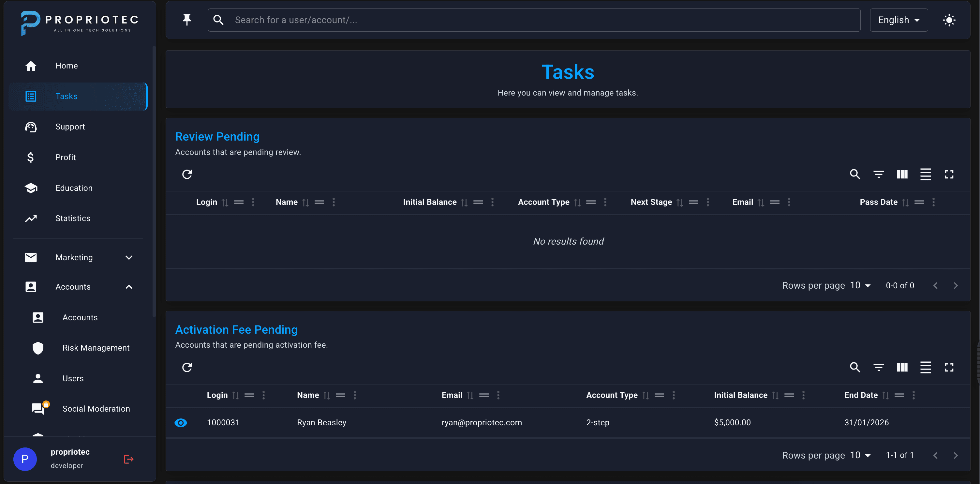Go to next page in Review Pending
The height and width of the screenshot is (484, 980).
coord(956,286)
